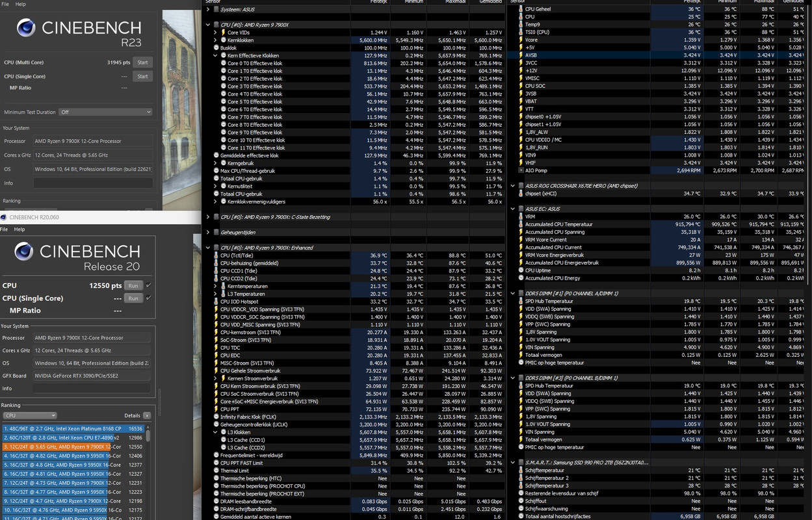Click the VRM thermometer icon

(x=521, y=216)
